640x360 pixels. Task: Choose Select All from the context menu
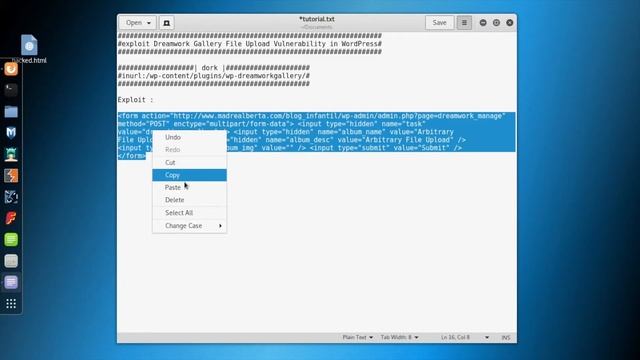pyautogui.click(x=189, y=213)
